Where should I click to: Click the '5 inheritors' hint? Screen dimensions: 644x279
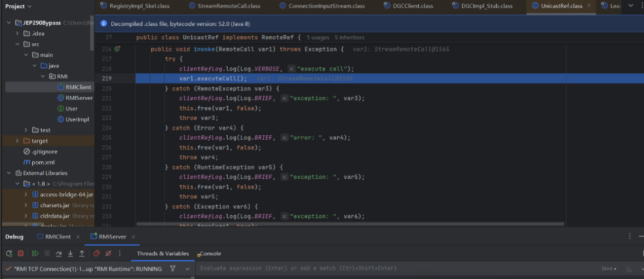click(x=350, y=38)
